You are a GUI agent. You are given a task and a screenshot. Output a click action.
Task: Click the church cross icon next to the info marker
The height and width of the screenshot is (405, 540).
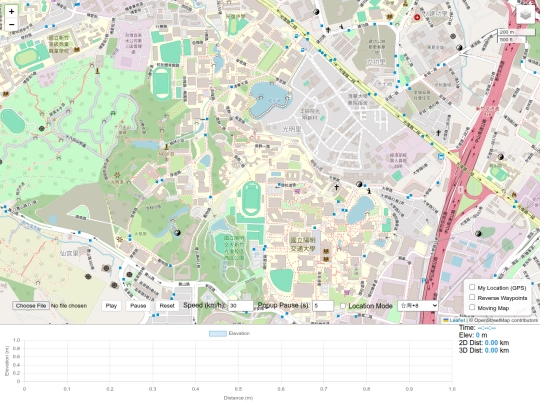(x=336, y=187)
